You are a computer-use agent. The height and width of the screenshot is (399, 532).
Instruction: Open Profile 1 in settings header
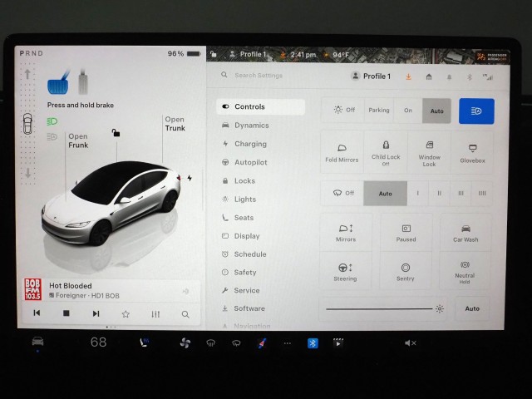371,76
